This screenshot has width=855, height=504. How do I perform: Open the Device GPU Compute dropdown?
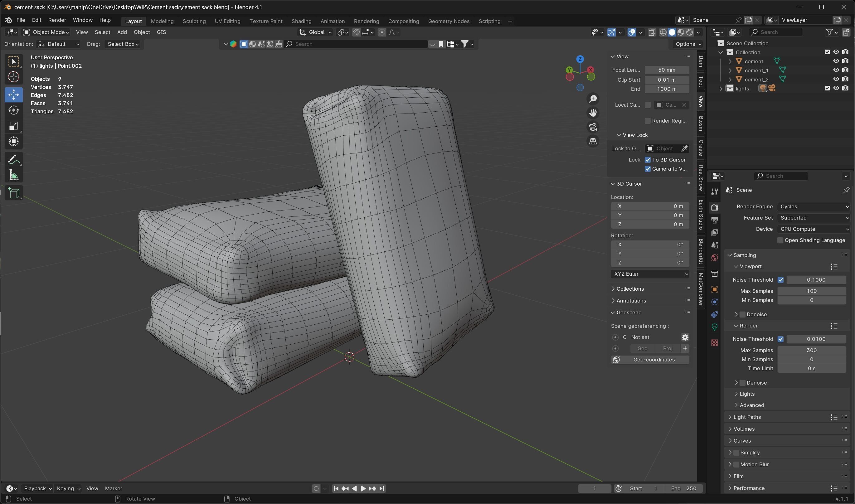tap(814, 229)
